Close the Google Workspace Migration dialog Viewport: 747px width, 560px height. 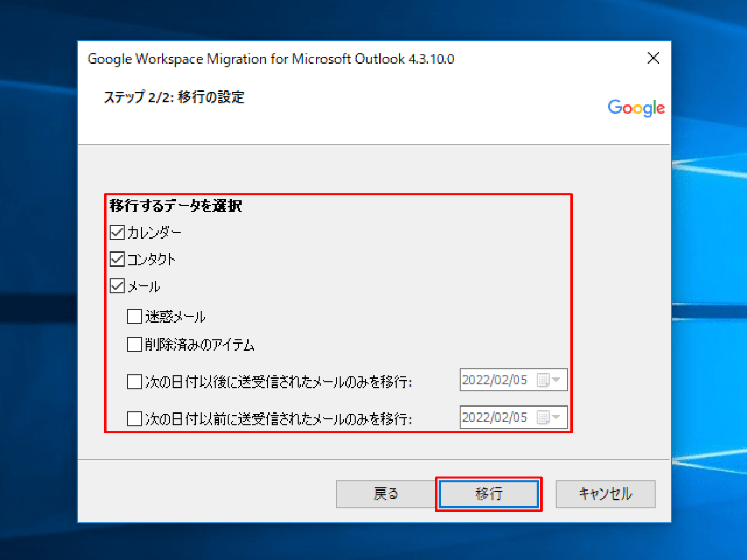pos(654,58)
